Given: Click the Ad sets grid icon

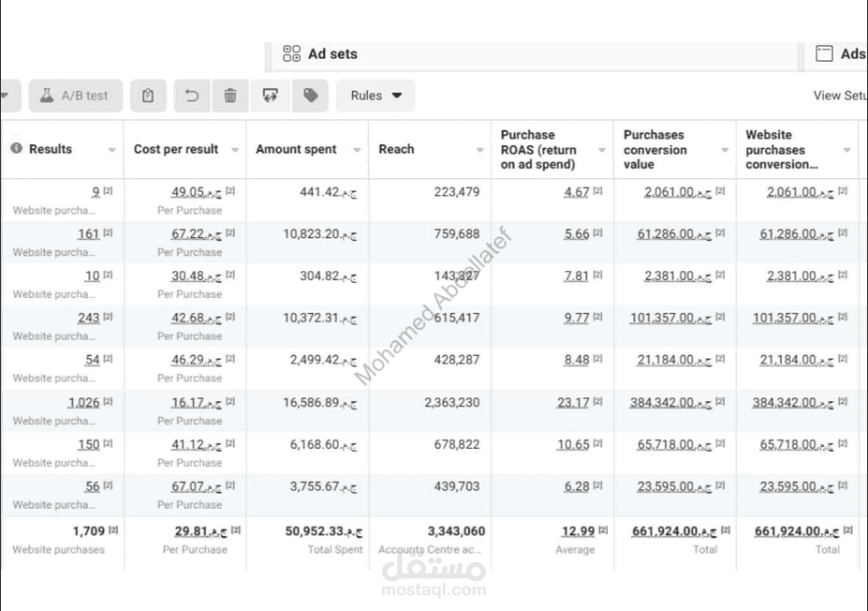Looking at the screenshot, I should 292,54.
